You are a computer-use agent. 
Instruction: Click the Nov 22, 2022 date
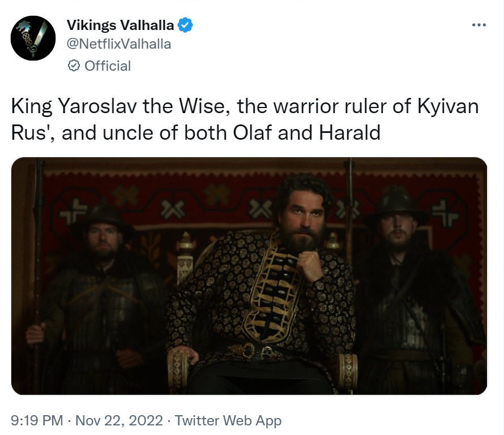(119, 420)
